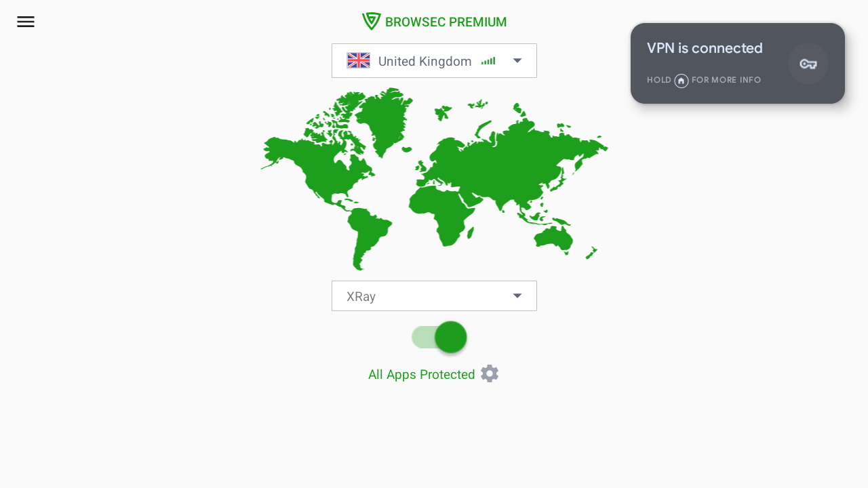868x488 pixels.
Task: Click the XRay selection field
Action: click(x=434, y=296)
